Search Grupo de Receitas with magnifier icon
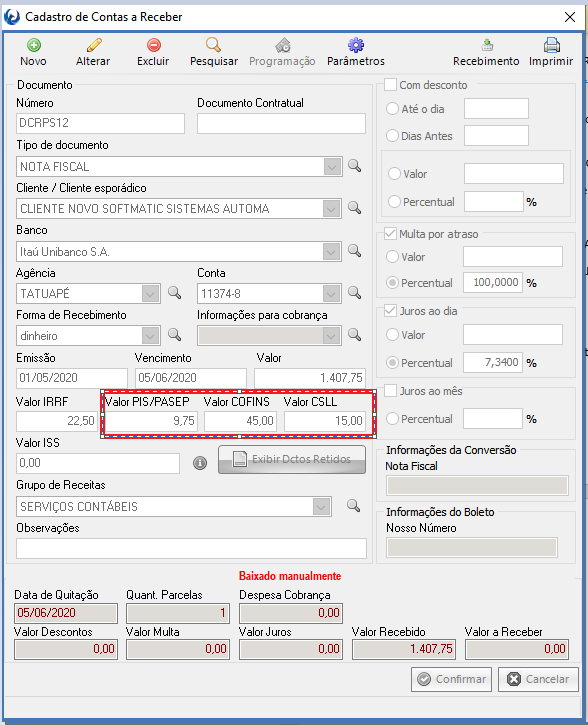 [354, 506]
